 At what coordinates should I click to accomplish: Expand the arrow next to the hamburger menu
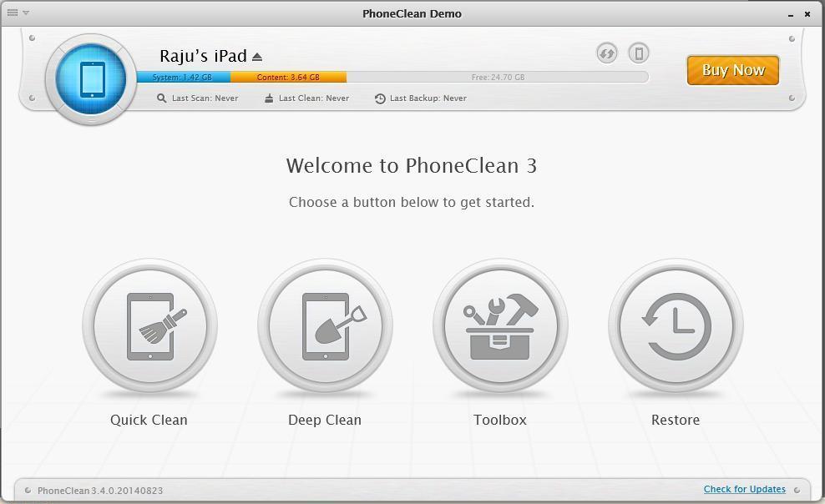(x=24, y=13)
